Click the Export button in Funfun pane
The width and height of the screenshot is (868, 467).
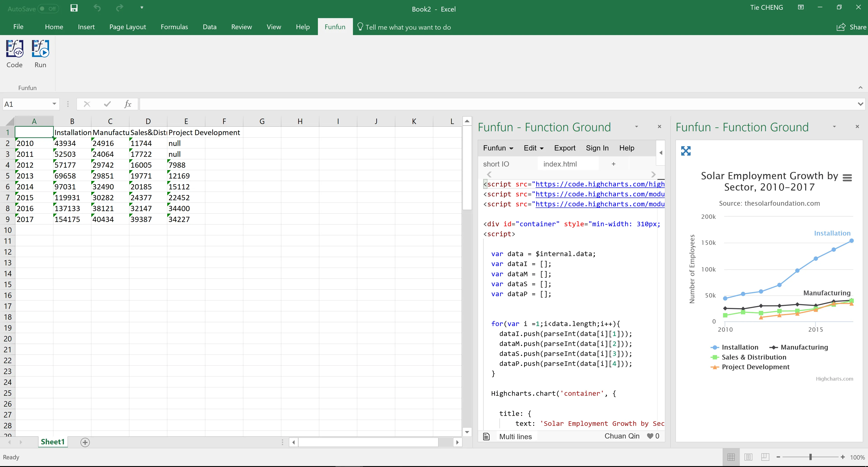[x=564, y=148]
